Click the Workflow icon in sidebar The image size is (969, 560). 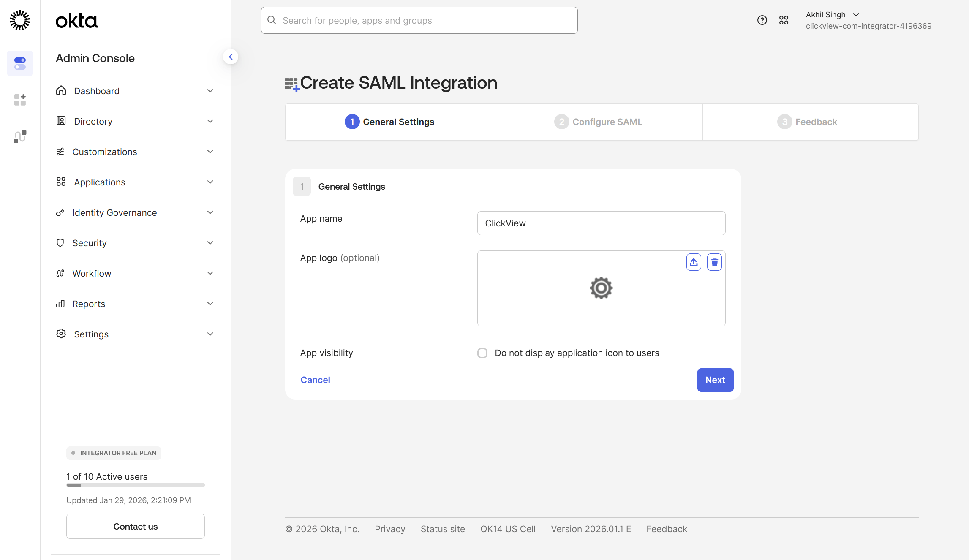click(x=60, y=273)
